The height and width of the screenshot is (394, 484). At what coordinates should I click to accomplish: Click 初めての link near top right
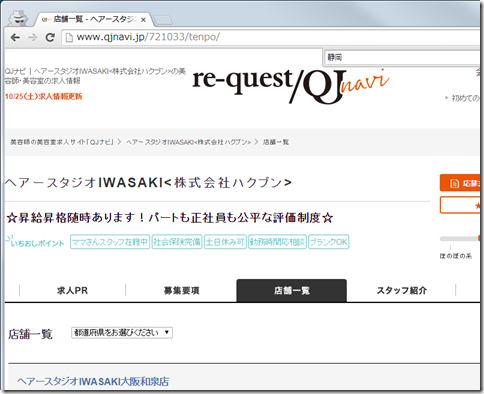pos(465,98)
